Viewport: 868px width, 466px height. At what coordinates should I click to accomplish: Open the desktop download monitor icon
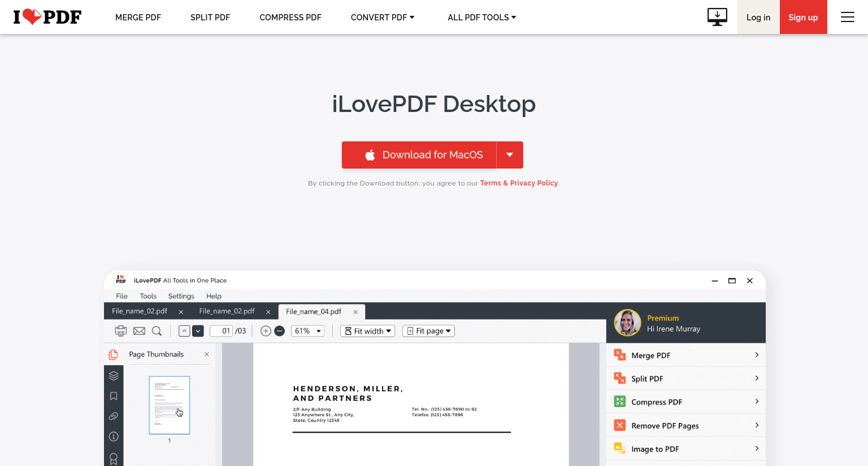717,17
